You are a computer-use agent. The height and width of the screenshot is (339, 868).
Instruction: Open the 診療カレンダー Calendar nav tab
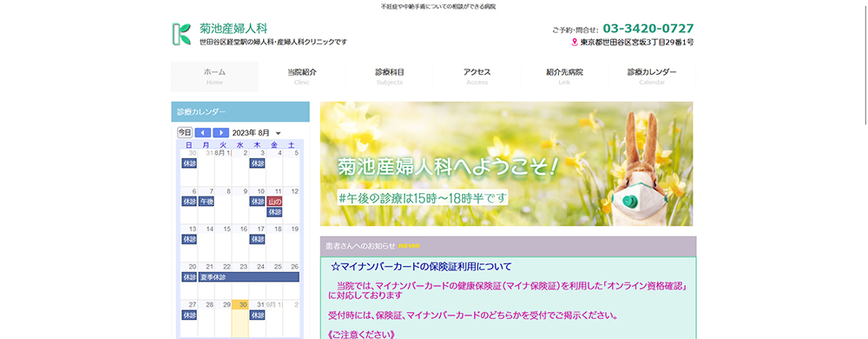(x=652, y=76)
